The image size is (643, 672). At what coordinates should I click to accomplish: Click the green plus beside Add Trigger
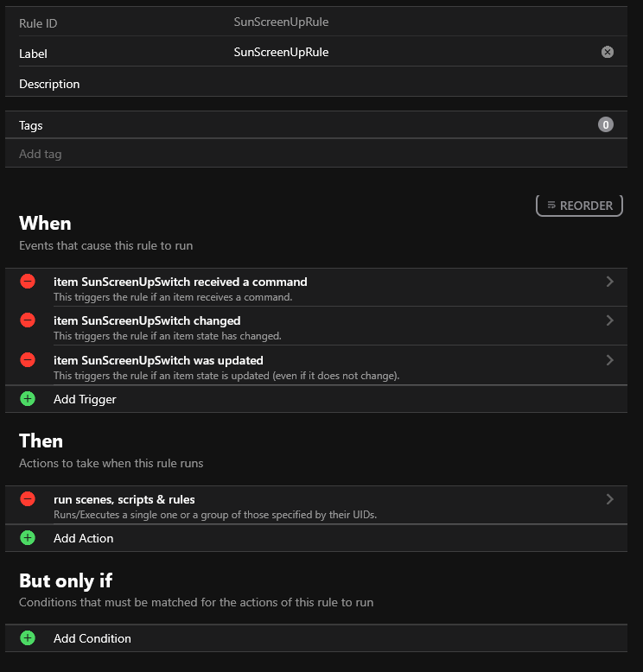pyautogui.click(x=28, y=399)
